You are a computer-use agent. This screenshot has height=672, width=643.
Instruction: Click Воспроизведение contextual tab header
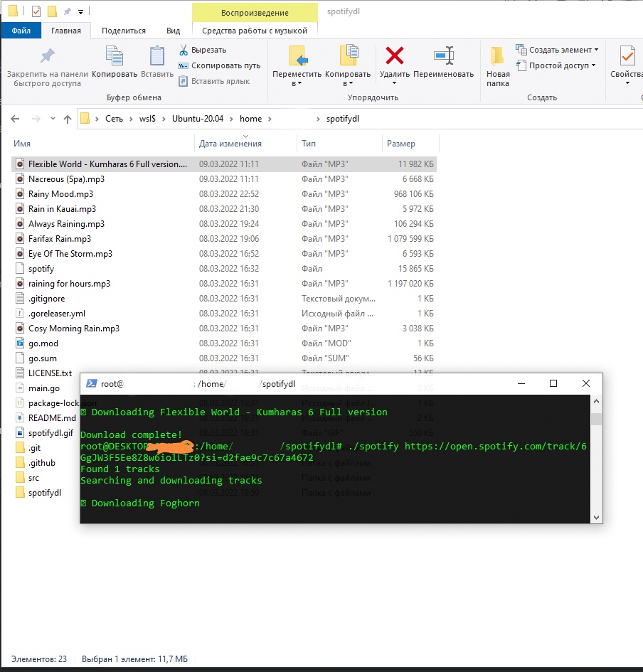click(x=255, y=13)
